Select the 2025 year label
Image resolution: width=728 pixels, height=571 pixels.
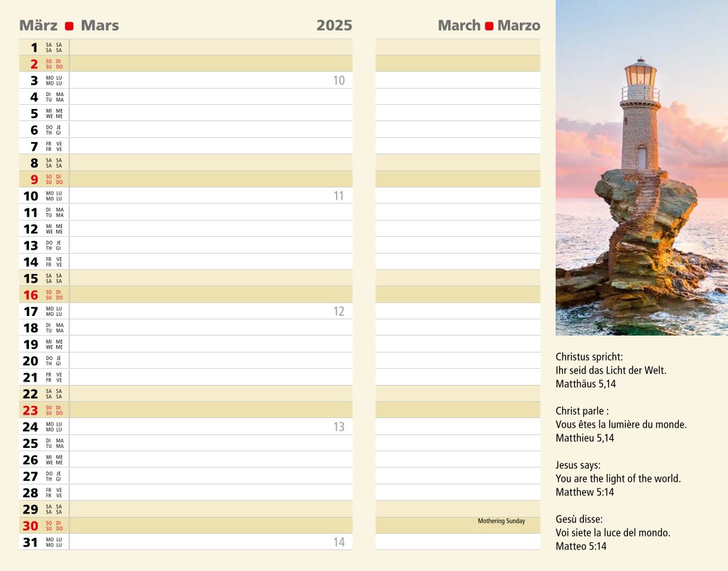click(334, 26)
